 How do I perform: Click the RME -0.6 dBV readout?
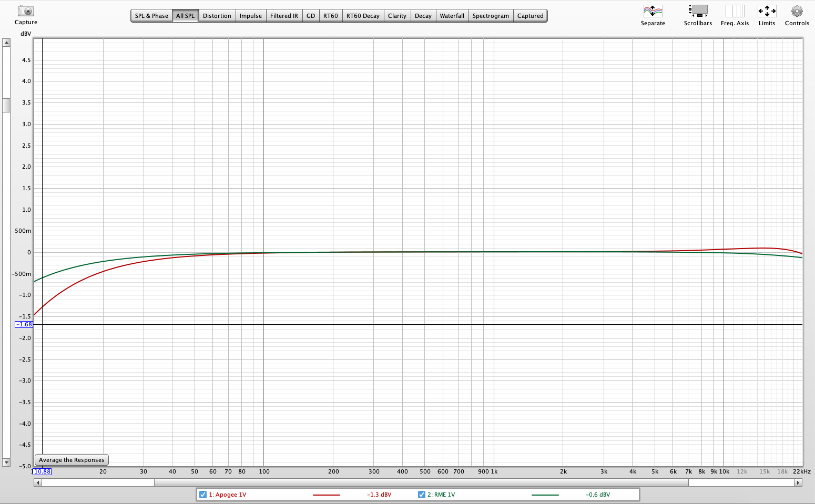(x=598, y=495)
